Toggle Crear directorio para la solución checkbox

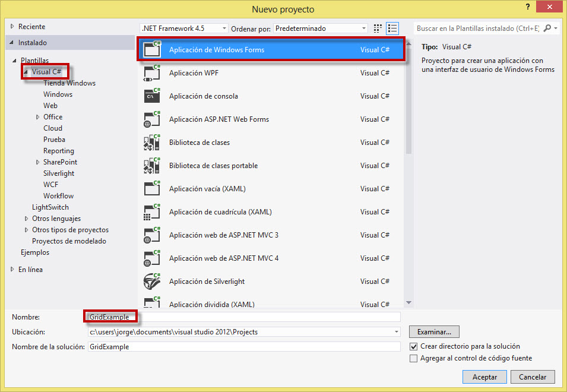pyautogui.click(x=413, y=346)
